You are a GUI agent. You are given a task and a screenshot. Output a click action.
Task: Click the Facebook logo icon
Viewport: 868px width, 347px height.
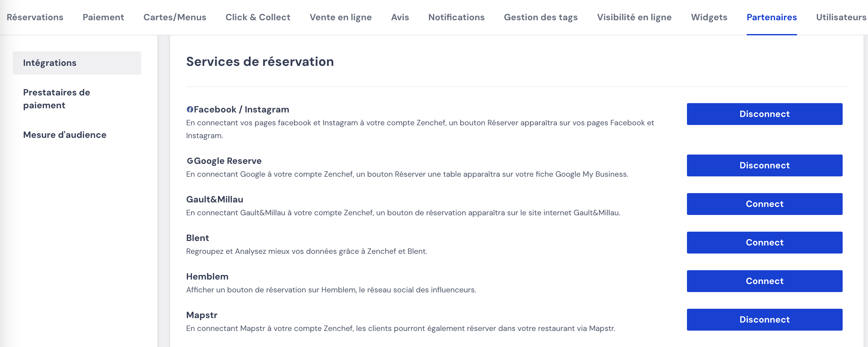190,110
